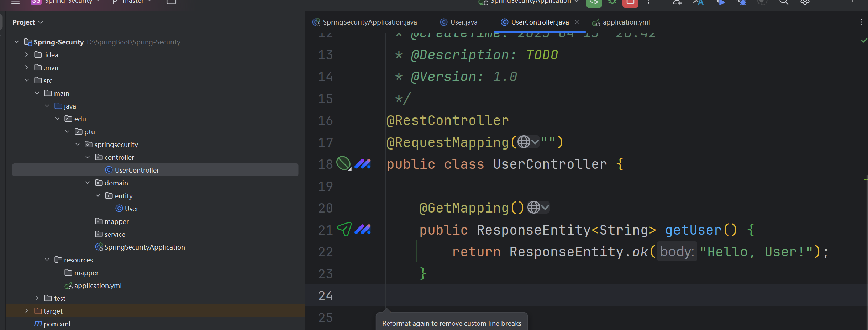This screenshot has height=330, width=868.
Task: Select SpringSecurityApplication class in the tree
Action: coord(144,247)
